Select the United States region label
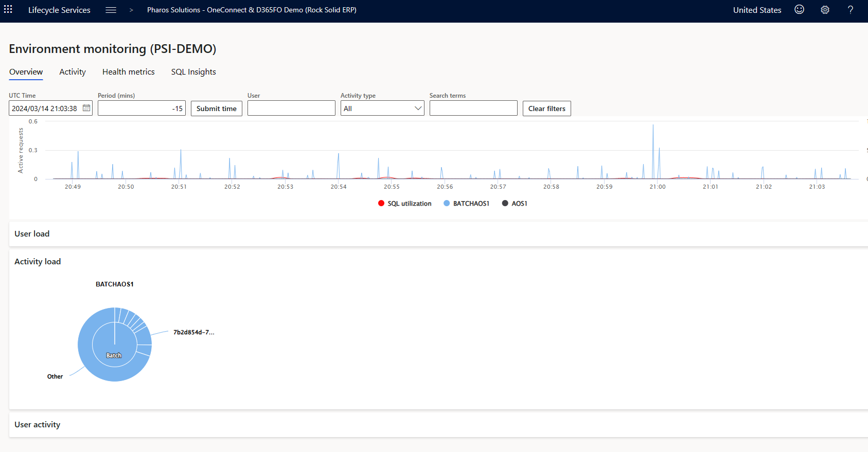Screen dimensions: 868x452 point(757,10)
